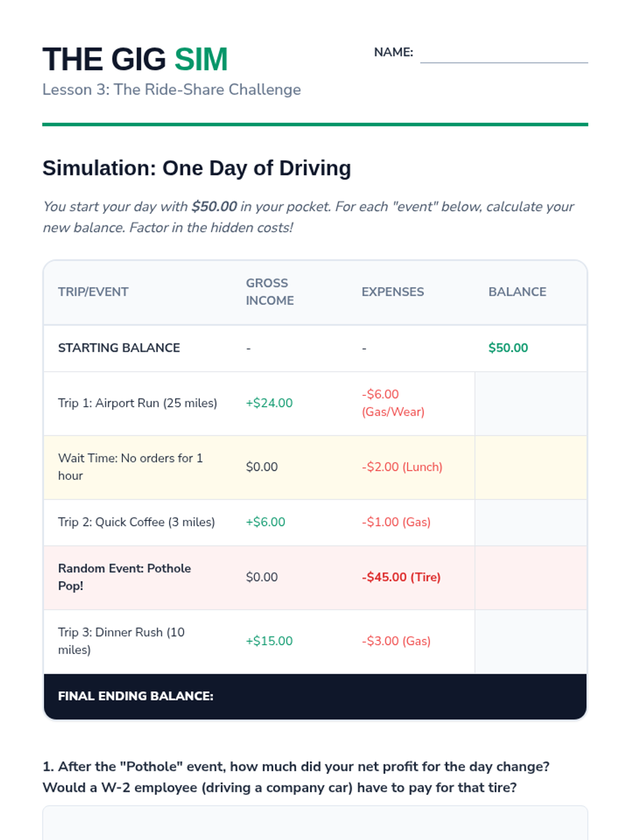Click the NAME input line
This screenshot has width=630, height=840.
click(x=504, y=53)
